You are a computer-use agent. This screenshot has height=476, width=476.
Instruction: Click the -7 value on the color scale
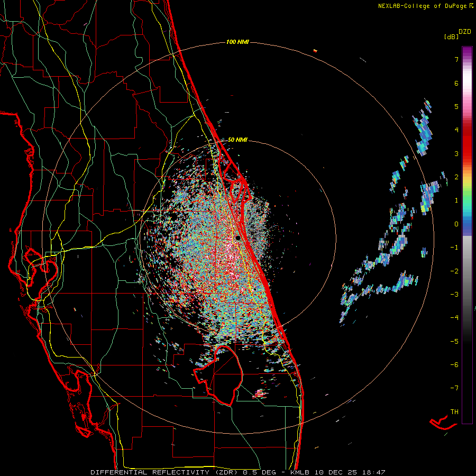454,388
